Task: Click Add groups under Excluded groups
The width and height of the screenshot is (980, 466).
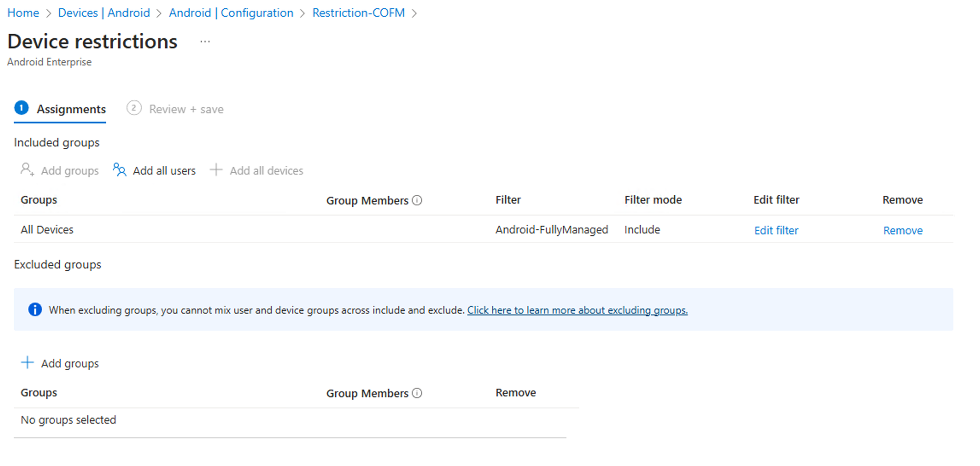Action: [x=60, y=363]
